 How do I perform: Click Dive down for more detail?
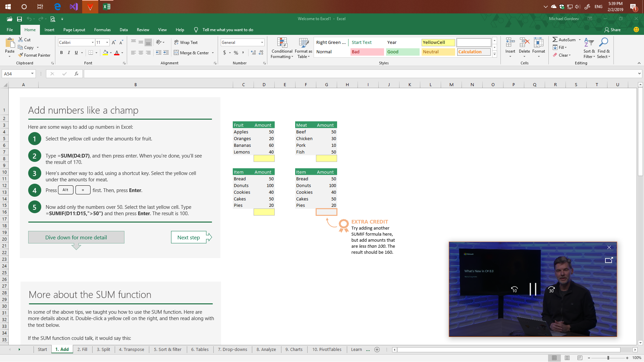point(76,238)
